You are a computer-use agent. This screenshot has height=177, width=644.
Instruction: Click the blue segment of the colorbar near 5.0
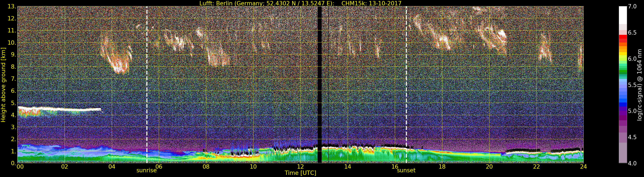coord(623,105)
